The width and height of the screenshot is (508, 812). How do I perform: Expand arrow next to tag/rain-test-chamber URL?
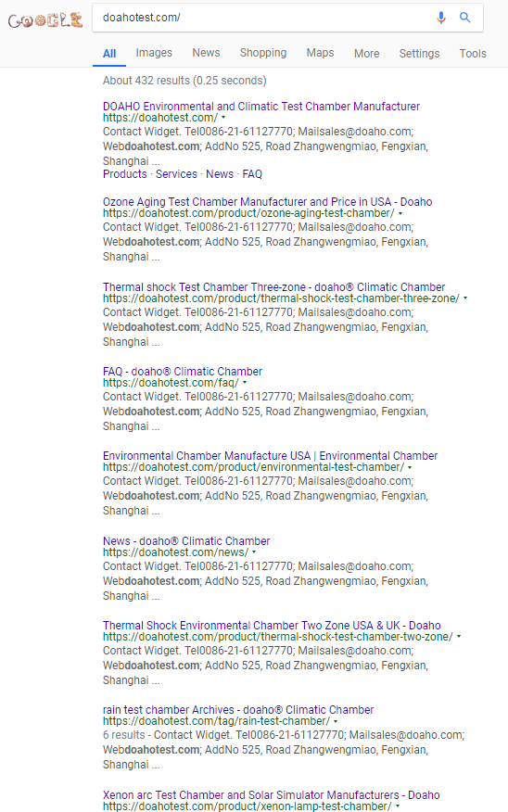(336, 721)
